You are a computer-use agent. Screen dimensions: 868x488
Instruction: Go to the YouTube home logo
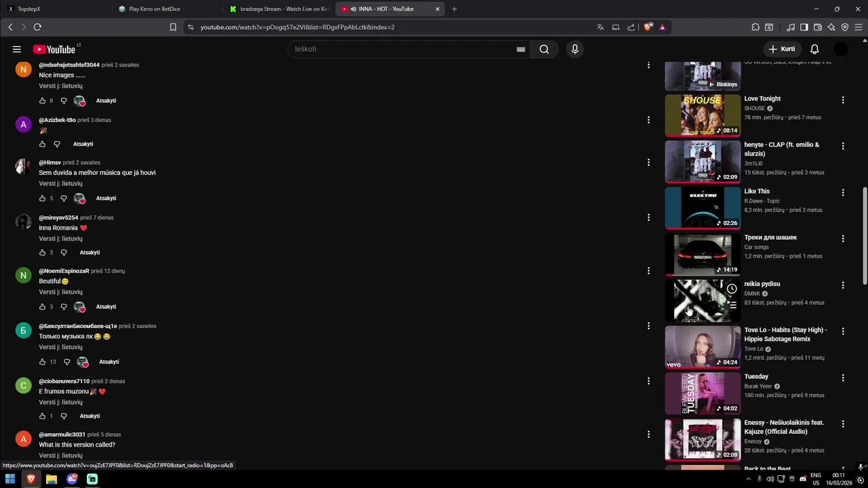(x=54, y=49)
